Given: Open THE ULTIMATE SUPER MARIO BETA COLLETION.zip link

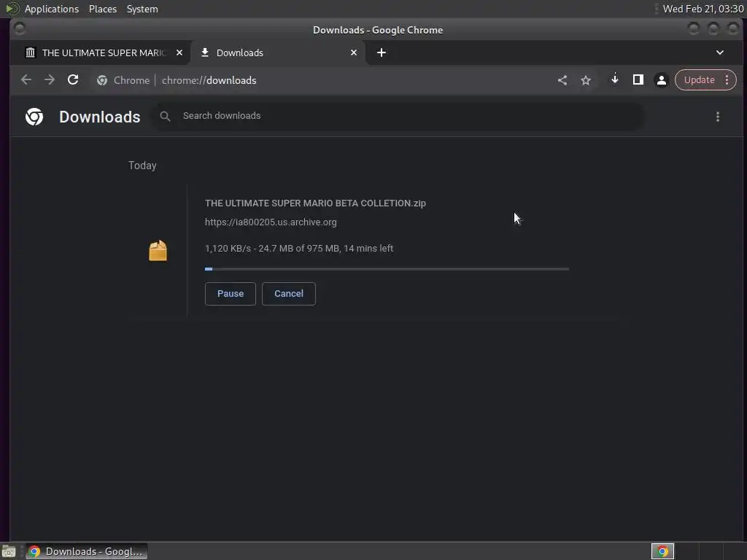Looking at the screenshot, I should tap(315, 203).
